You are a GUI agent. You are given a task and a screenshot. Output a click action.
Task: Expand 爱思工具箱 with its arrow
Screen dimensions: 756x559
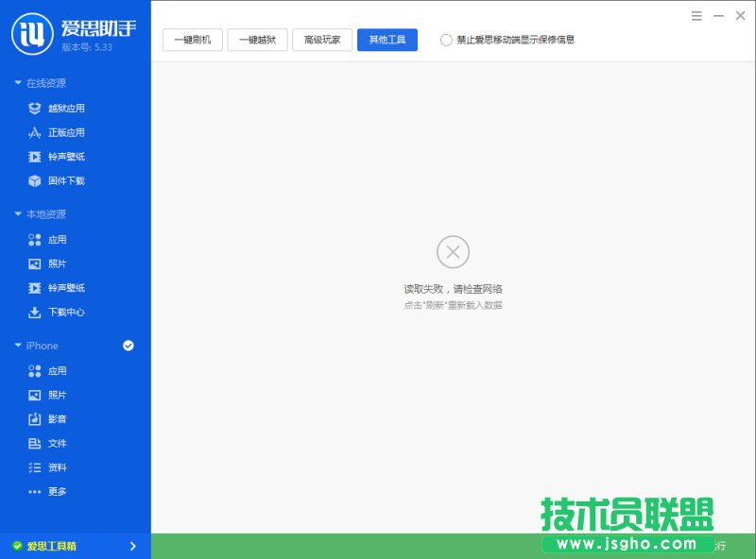point(133,546)
